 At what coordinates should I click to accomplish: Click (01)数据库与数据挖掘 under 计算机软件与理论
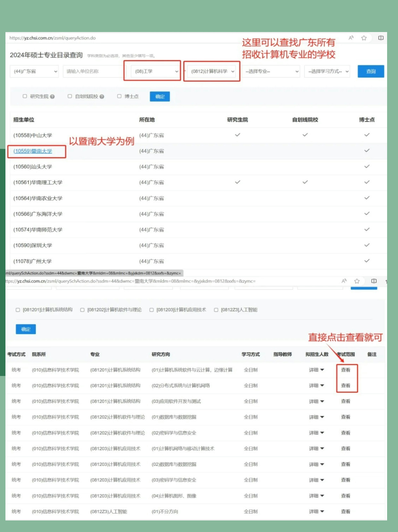click(174, 417)
